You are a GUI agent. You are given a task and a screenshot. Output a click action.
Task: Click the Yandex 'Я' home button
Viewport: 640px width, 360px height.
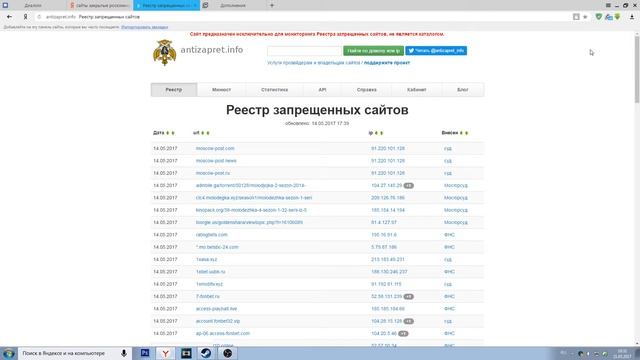click(25, 17)
